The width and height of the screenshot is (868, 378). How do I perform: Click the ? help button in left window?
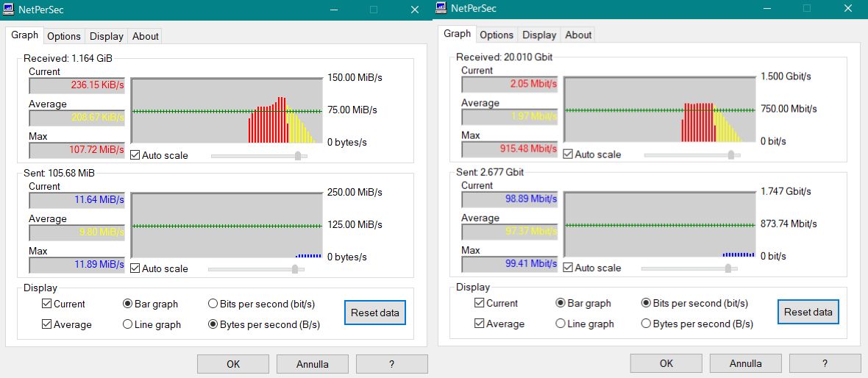(x=391, y=364)
